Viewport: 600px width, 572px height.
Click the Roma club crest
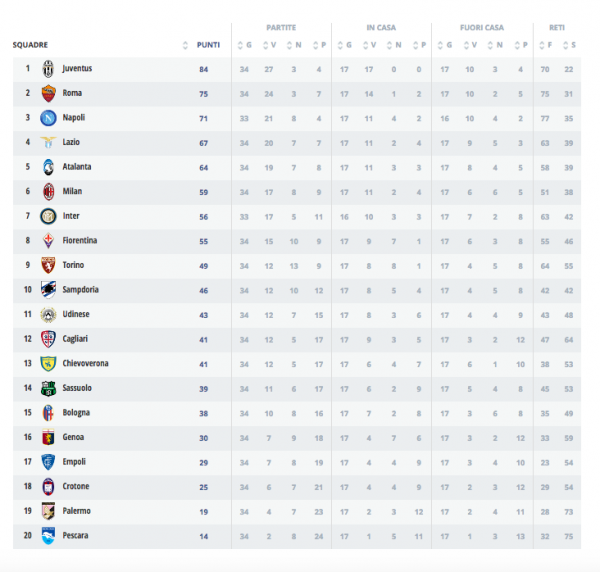pos(48,93)
